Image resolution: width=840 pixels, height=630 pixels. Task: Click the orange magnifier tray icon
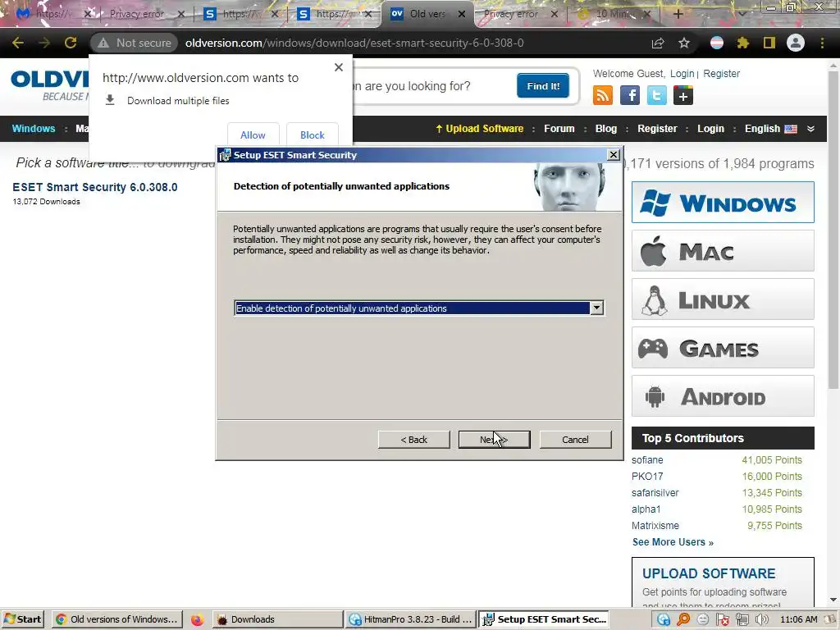pyautogui.click(x=683, y=619)
